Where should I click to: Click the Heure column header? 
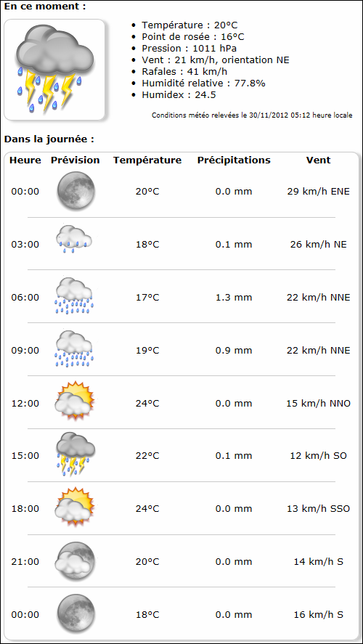(25, 160)
